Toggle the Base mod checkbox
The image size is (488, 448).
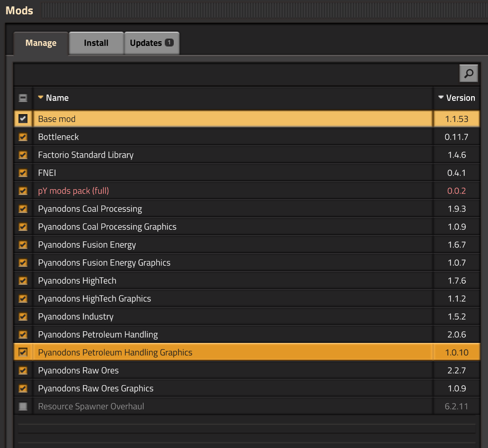(23, 119)
